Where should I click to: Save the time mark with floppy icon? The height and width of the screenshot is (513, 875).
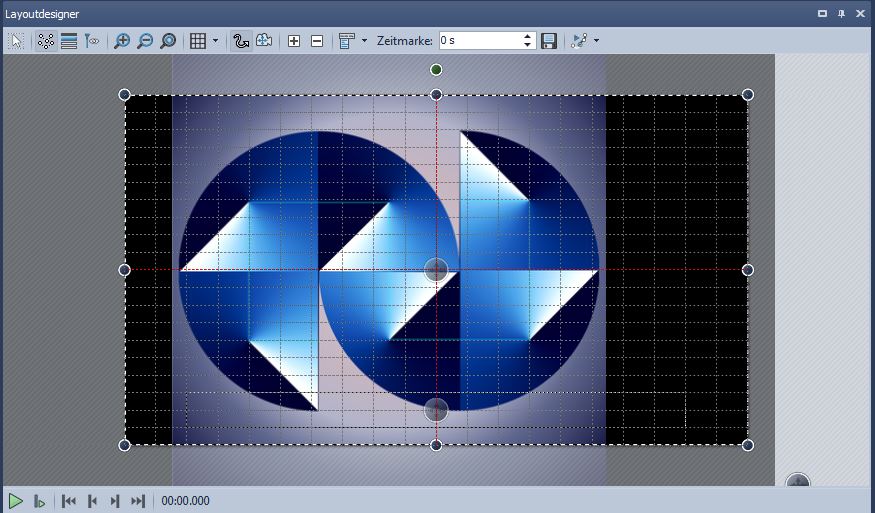pos(549,41)
